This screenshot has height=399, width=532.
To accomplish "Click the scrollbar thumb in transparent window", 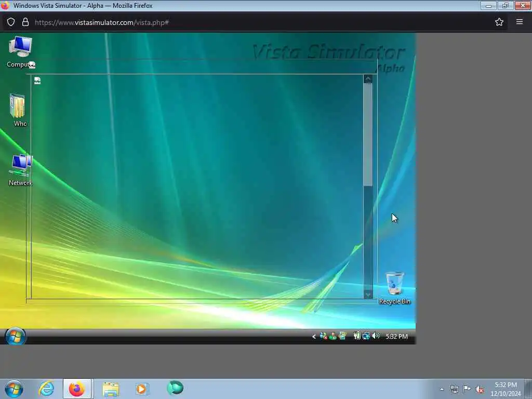I will pyautogui.click(x=368, y=135).
